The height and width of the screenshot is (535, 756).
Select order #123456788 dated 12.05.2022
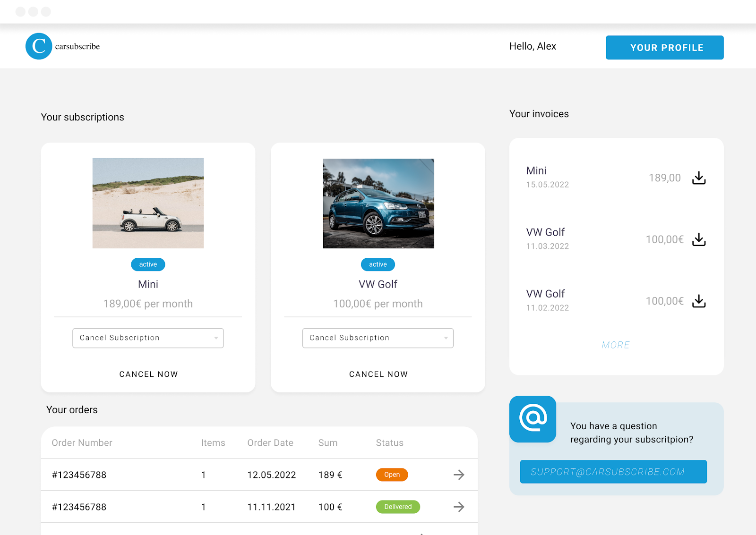tap(259, 475)
